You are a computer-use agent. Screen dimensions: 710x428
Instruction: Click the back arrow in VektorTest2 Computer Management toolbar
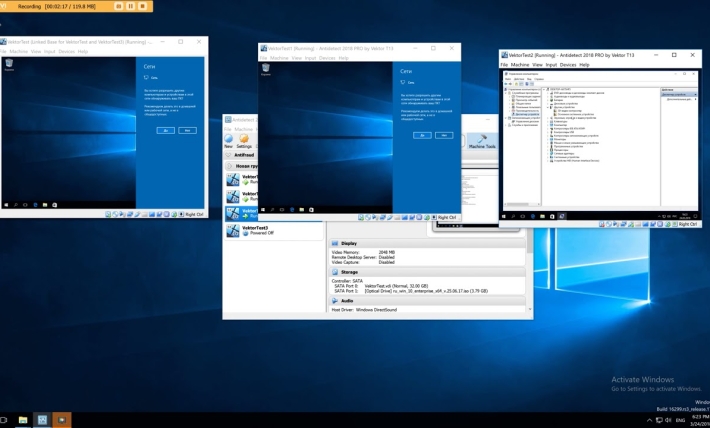(507, 84)
